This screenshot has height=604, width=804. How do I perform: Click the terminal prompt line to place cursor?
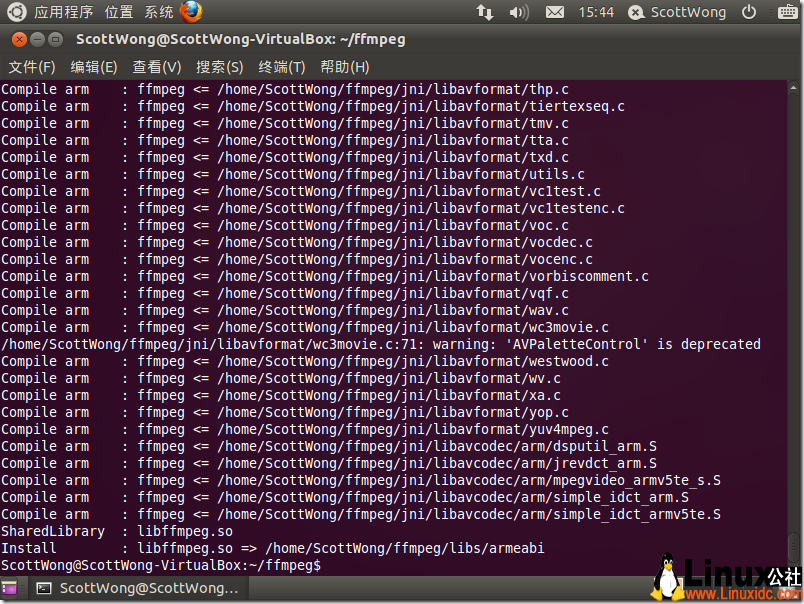[x=160, y=564]
